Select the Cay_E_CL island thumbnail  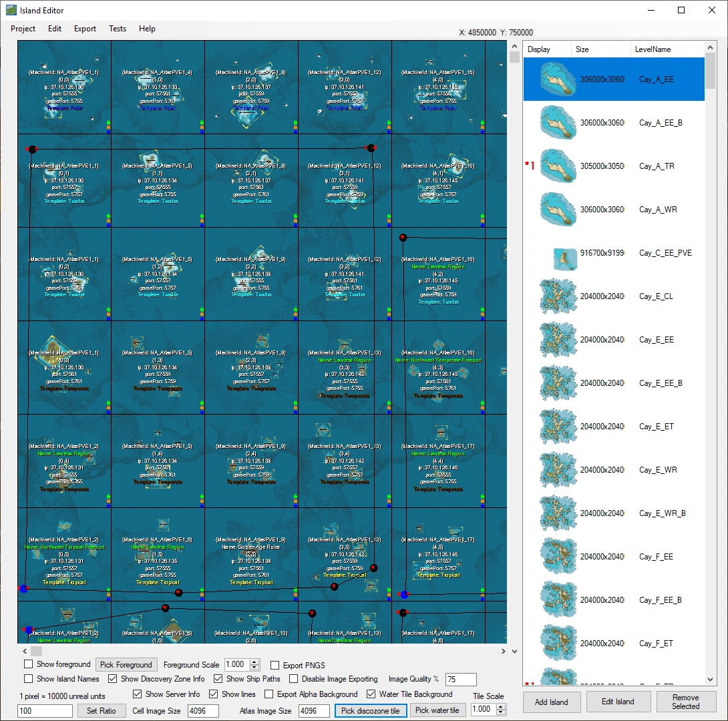tap(558, 296)
